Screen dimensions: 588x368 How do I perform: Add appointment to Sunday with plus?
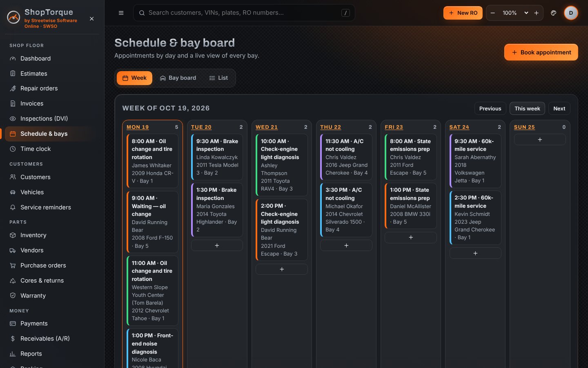coord(540,139)
